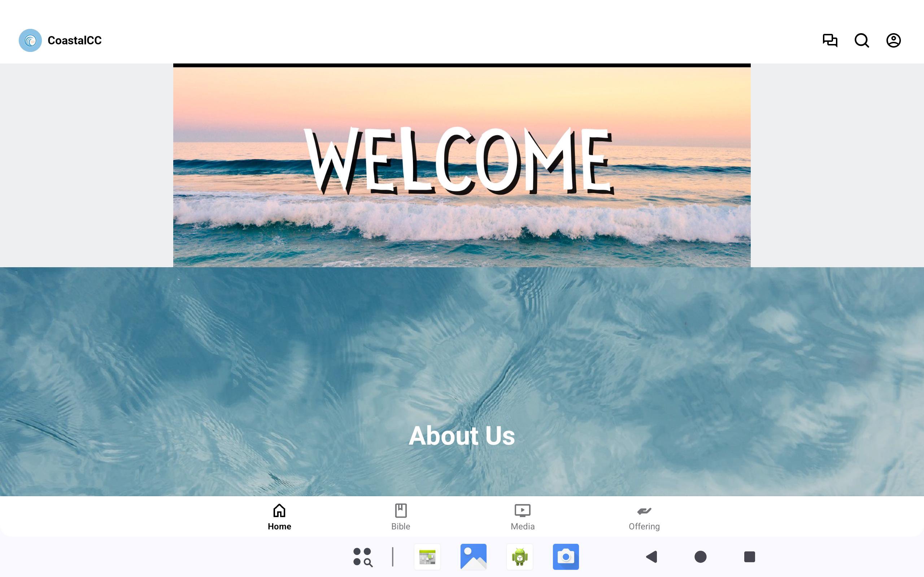The image size is (924, 577).
Task: Click the CoastalCC wave logo
Action: click(x=30, y=40)
